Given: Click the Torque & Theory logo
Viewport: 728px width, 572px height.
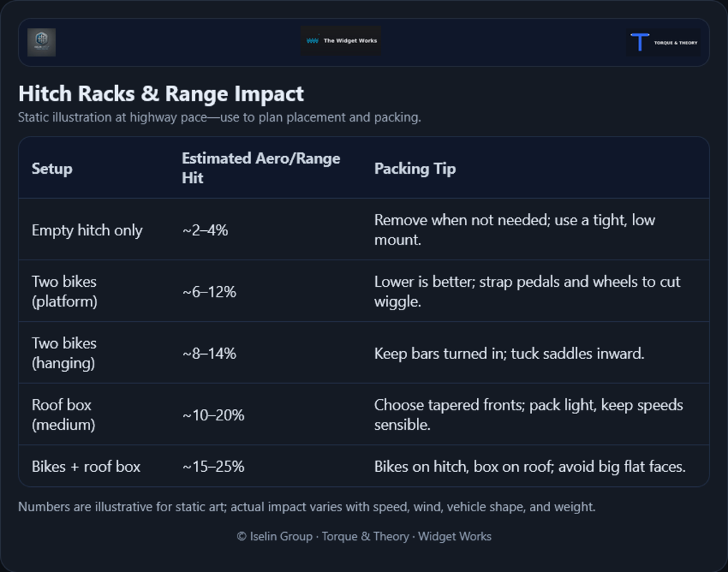Looking at the screenshot, I should click(663, 42).
